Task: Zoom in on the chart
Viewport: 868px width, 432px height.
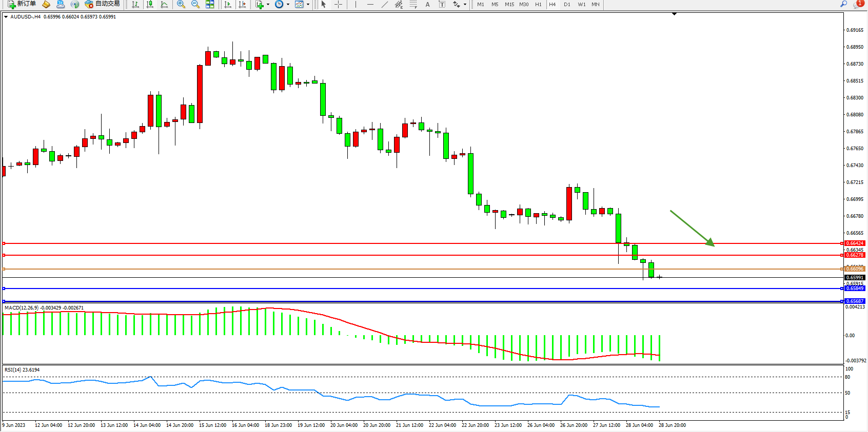Action: click(x=181, y=4)
